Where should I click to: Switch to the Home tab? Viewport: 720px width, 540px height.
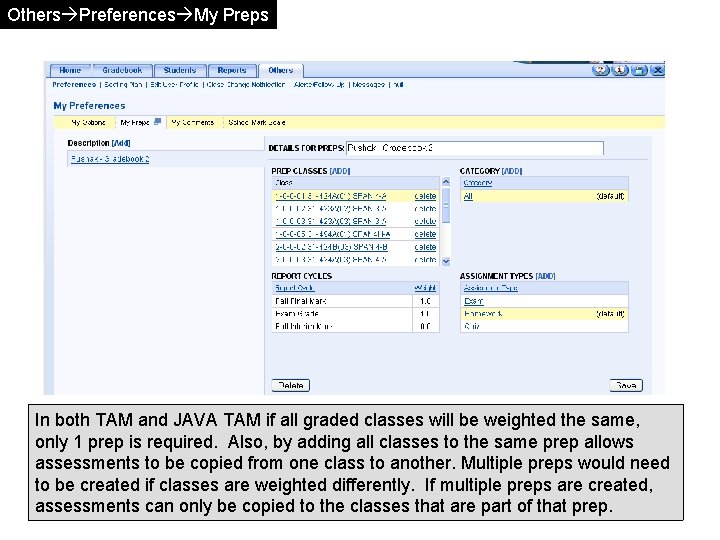pyautogui.click(x=70, y=70)
